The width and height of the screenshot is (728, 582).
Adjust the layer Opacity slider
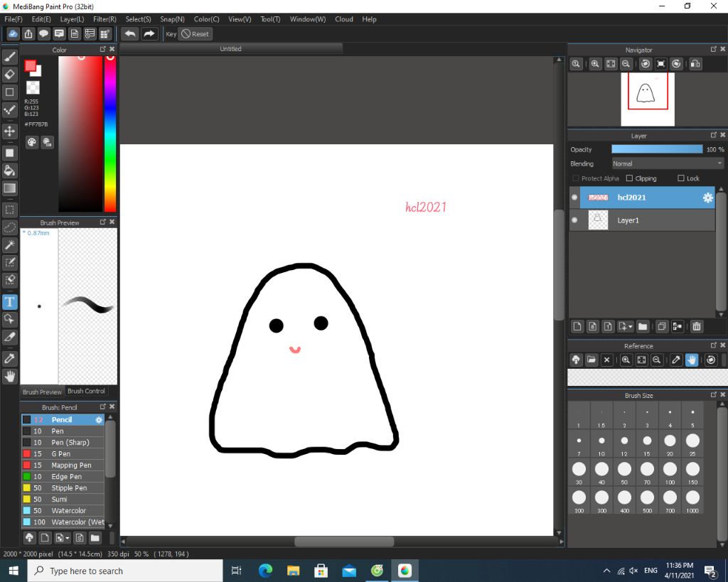(x=657, y=149)
